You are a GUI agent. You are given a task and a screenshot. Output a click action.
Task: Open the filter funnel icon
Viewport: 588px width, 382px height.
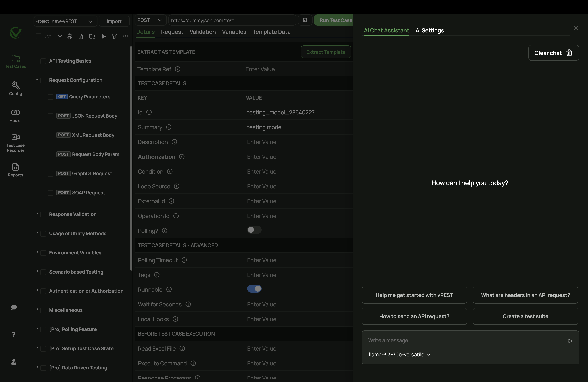pos(114,36)
